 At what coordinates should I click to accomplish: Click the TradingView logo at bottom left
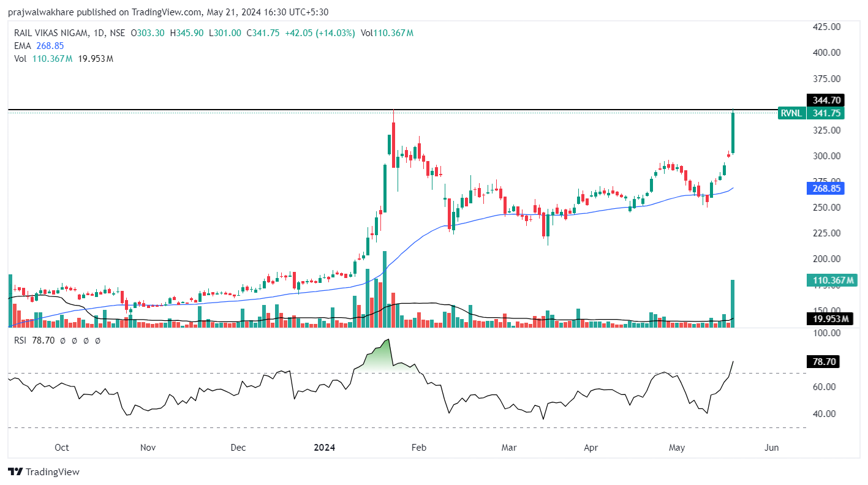43,472
